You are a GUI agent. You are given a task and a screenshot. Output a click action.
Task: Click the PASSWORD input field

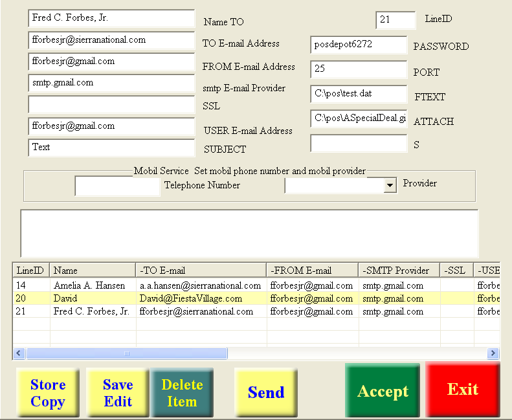pos(359,45)
